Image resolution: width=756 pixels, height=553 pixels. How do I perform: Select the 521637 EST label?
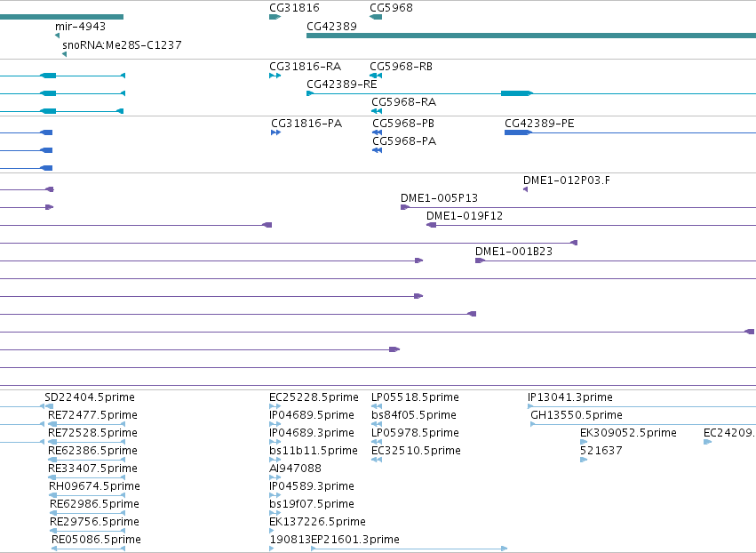tap(601, 451)
